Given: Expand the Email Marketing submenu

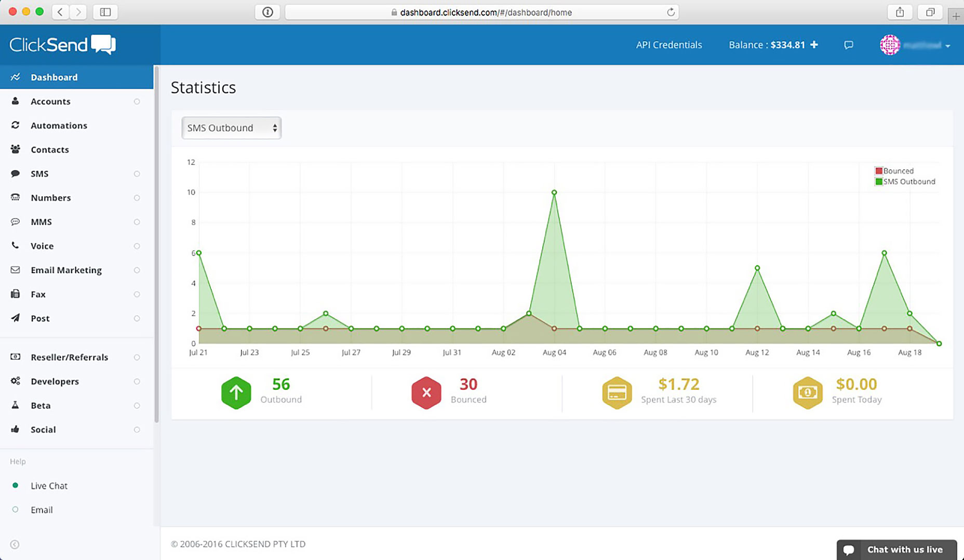Looking at the screenshot, I should (66, 270).
